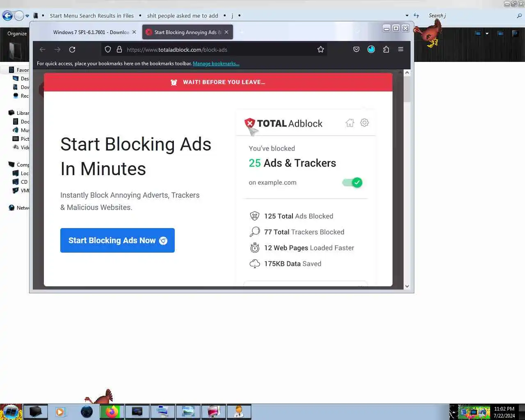Toggle ad blocking switch for example.com
The image size is (525, 420).
tap(352, 183)
